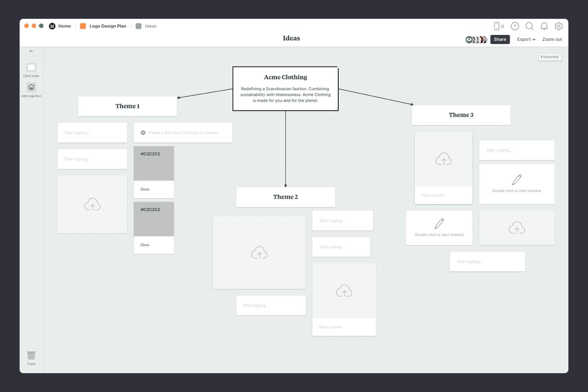The height and width of the screenshot is (392, 588).
Task: Click the Card color tool
Action: click(x=31, y=67)
